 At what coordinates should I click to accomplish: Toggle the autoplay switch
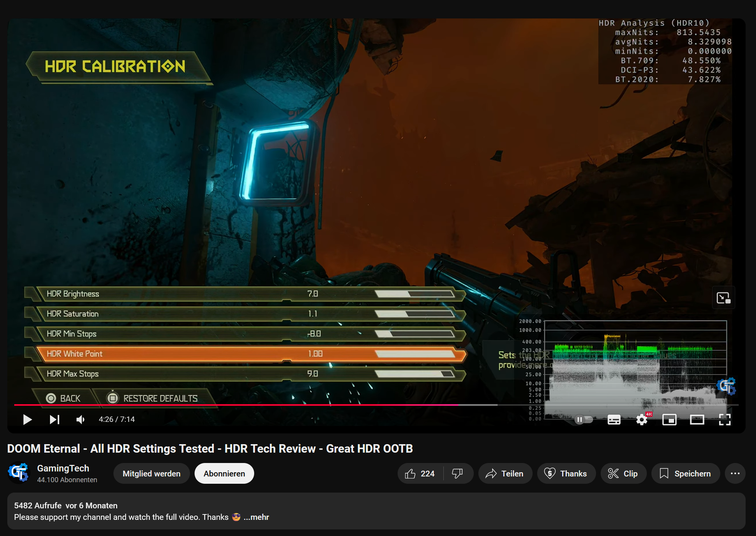pos(583,420)
